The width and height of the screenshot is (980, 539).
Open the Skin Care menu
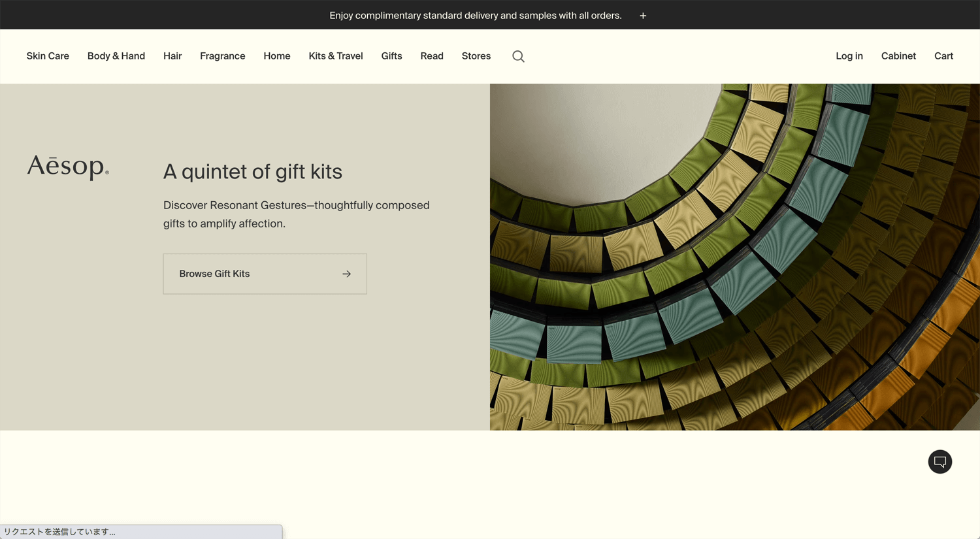[x=48, y=56]
